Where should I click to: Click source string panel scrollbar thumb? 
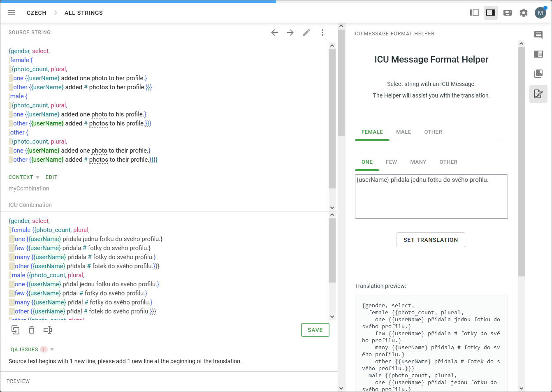click(332, 118)
